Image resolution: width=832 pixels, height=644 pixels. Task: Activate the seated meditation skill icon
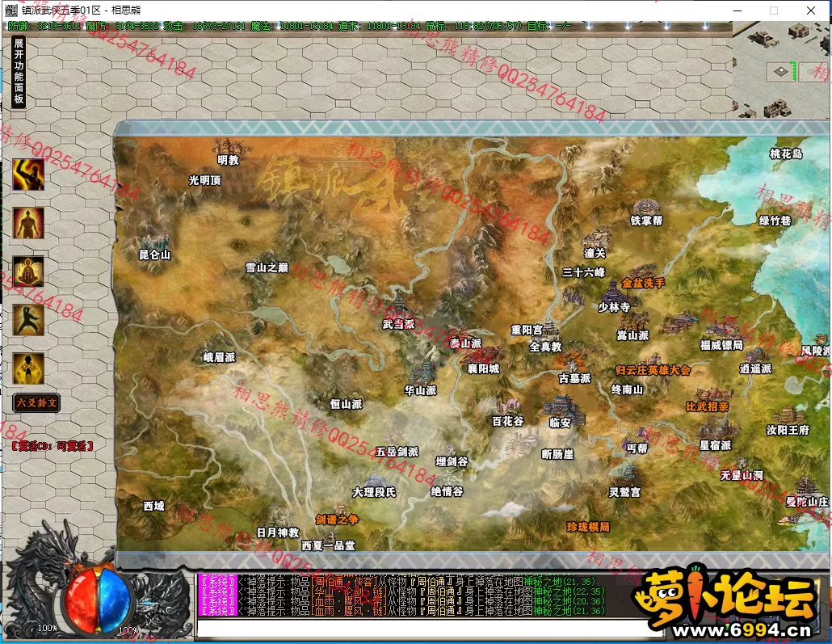(x=28, y=271)
